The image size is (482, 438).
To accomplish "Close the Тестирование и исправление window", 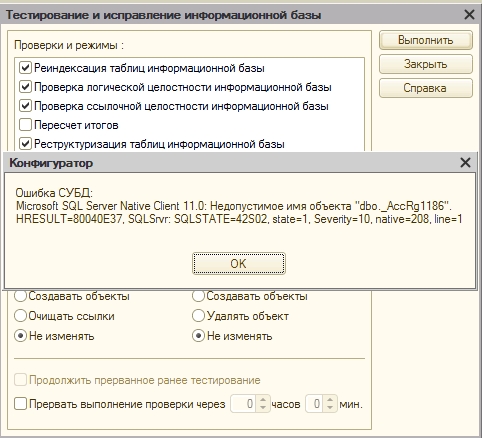I will [469, 15].
